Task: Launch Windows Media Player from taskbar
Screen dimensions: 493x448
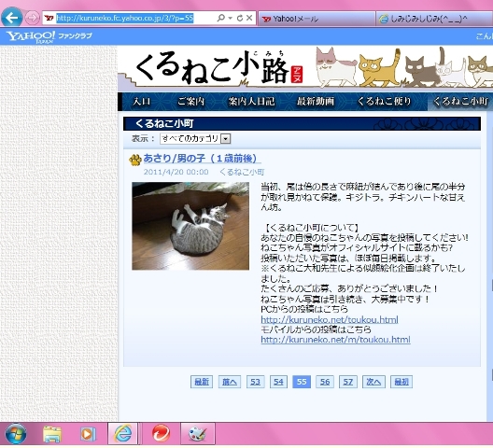Action: [88, 434]
